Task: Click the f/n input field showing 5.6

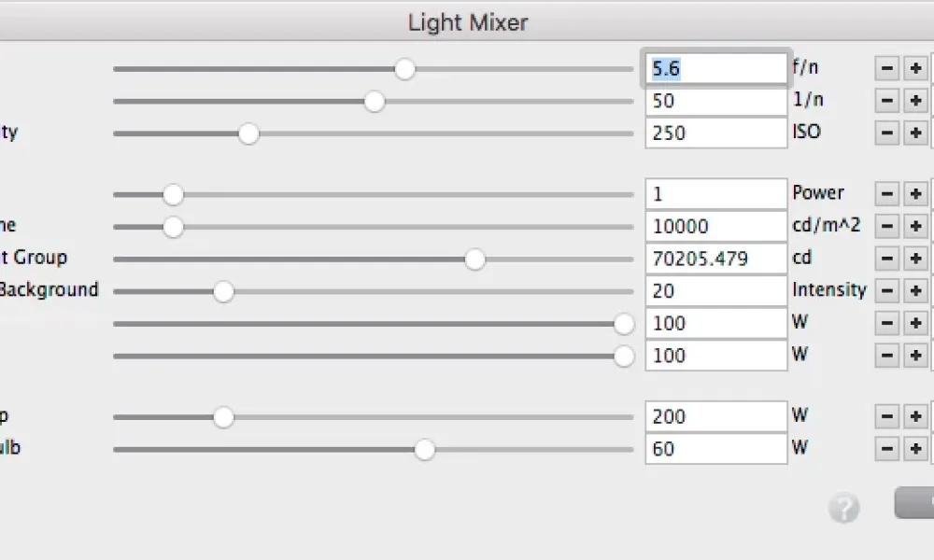Action: point(715,68)
